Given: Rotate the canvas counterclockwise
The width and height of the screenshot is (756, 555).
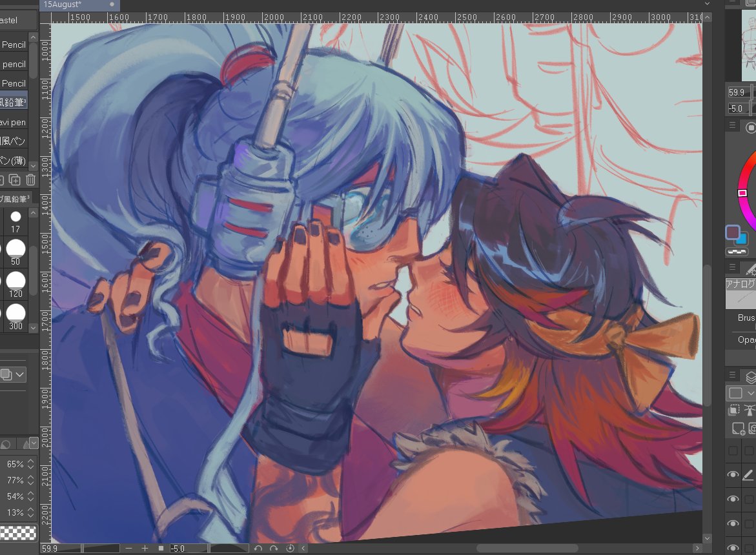Looking at the screenshot, I should click(258, 549).
